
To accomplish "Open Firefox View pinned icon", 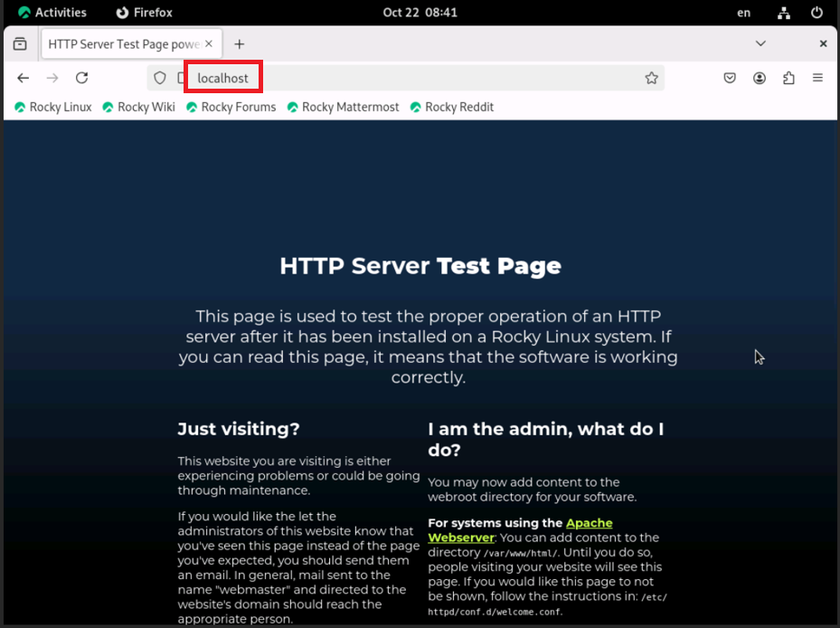I will (20, 43).
